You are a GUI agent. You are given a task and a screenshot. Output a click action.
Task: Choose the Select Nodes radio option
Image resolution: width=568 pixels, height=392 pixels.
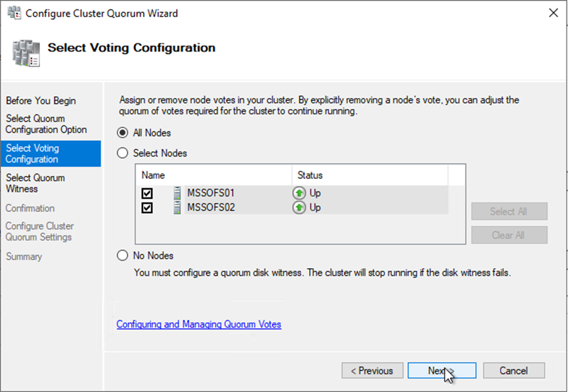pyautogui.click(x=123, y=153)
